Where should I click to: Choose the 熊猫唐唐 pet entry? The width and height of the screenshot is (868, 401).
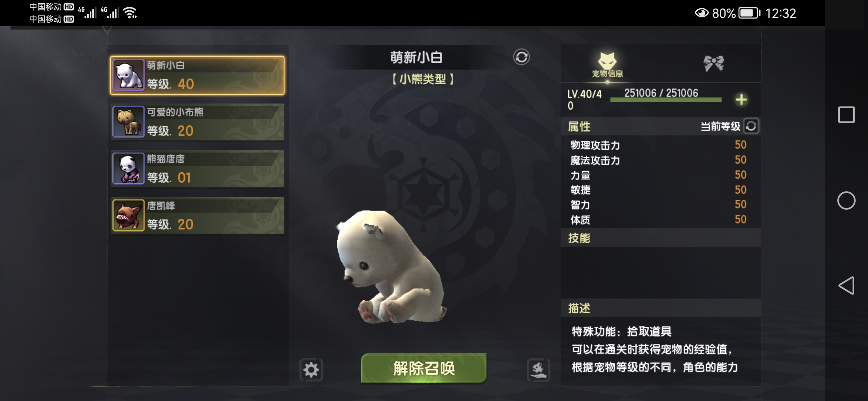198,169
